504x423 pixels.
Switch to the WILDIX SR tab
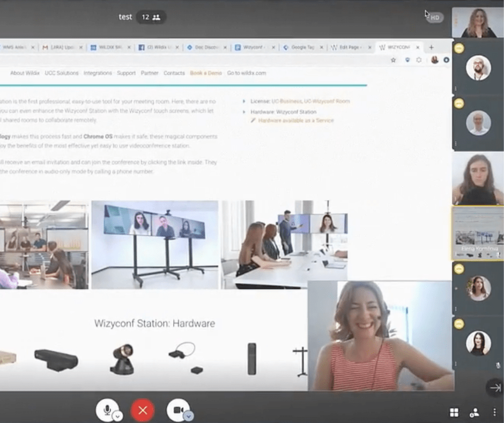coord(110,47)
